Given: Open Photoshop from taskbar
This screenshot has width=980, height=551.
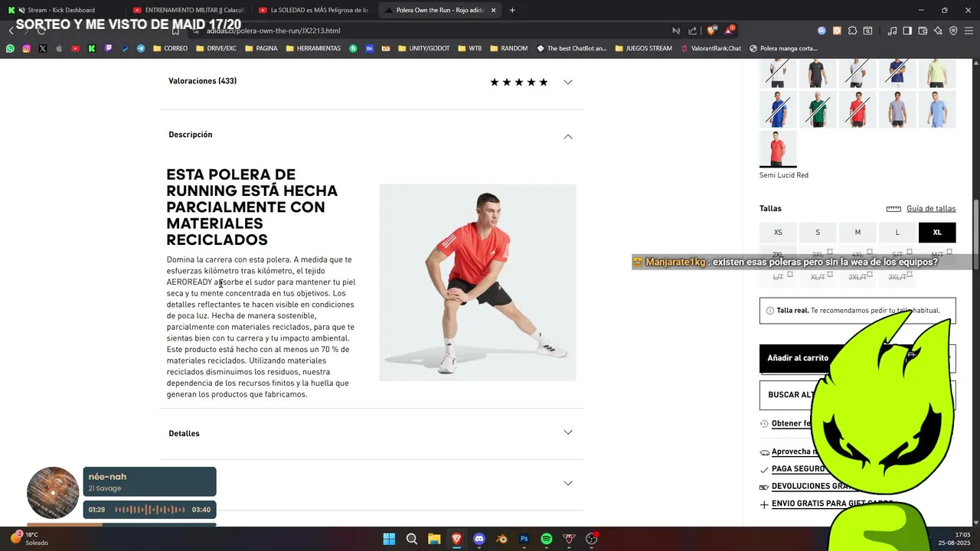Looking at the screenshot, I should point(524,539).
